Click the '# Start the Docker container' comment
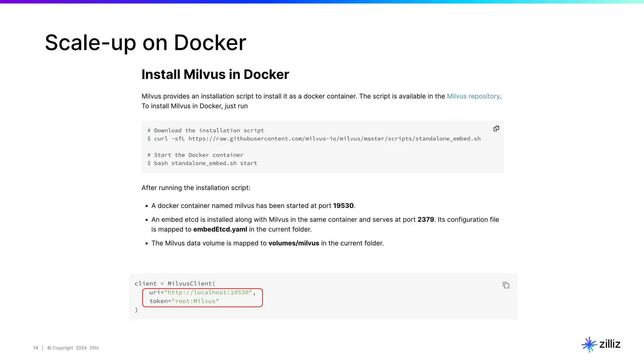This screenshot has width=644, height=362. (x=195, y=155)
